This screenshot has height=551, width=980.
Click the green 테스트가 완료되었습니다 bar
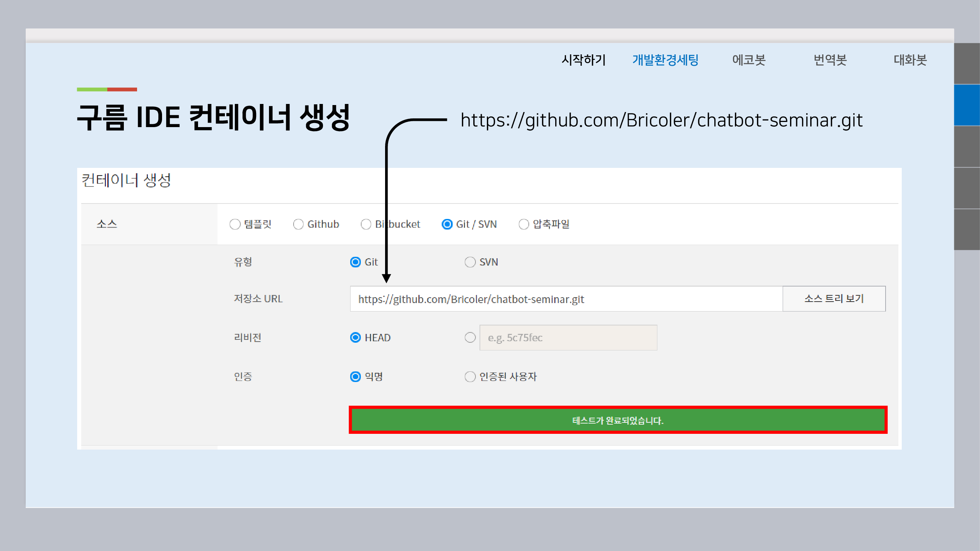click(618, 420)
